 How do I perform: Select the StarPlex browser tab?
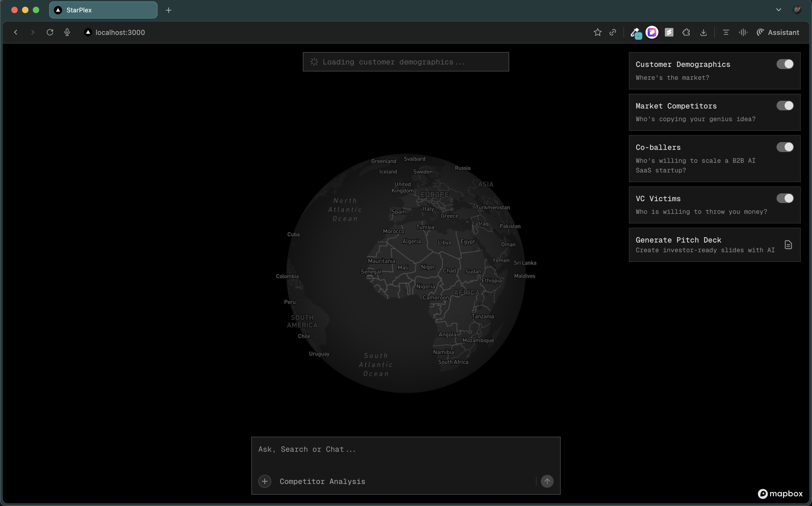pyautogui.click(x=103, y=10)
